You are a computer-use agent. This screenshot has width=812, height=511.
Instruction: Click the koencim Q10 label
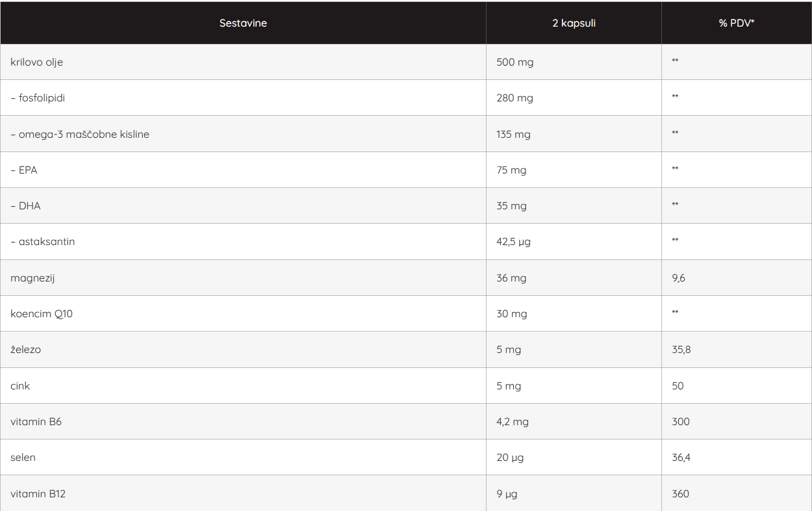pos(42,314)
